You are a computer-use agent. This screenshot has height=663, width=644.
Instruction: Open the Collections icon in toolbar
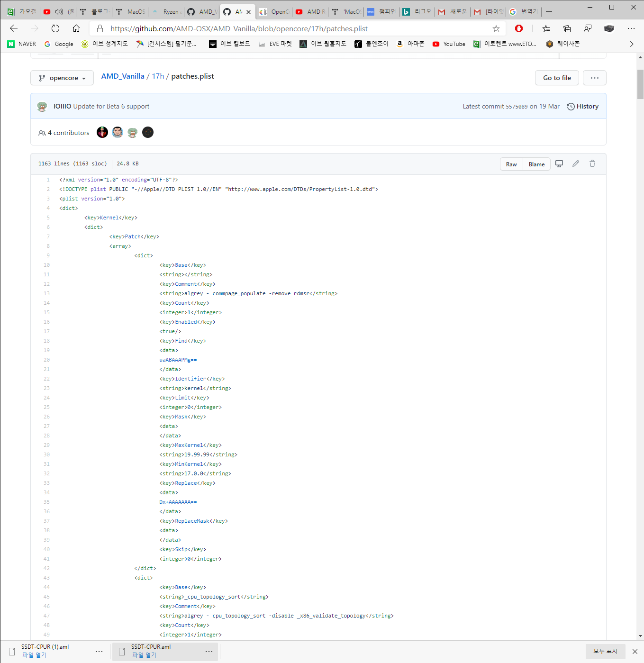click(567, 28)
